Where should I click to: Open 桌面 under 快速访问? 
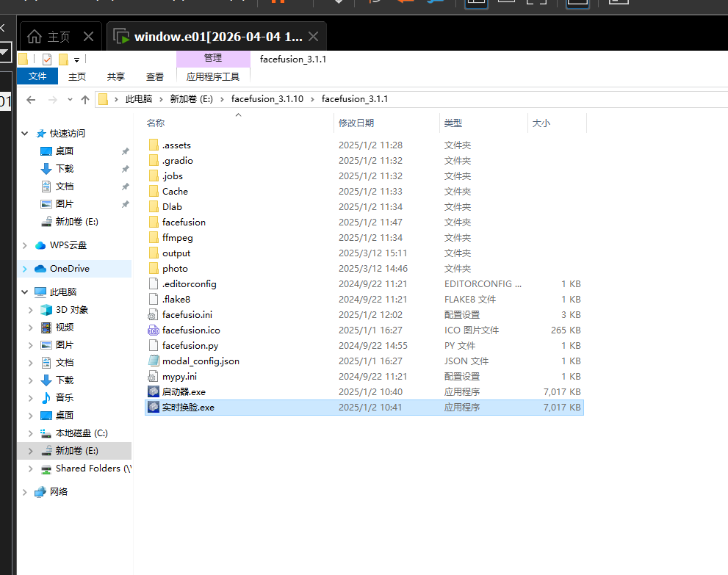[65, 151]
